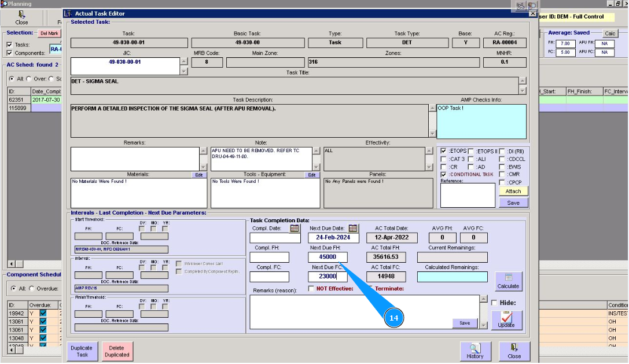
Task: Click the Calc button in Average panel
Action: point(610,34)
